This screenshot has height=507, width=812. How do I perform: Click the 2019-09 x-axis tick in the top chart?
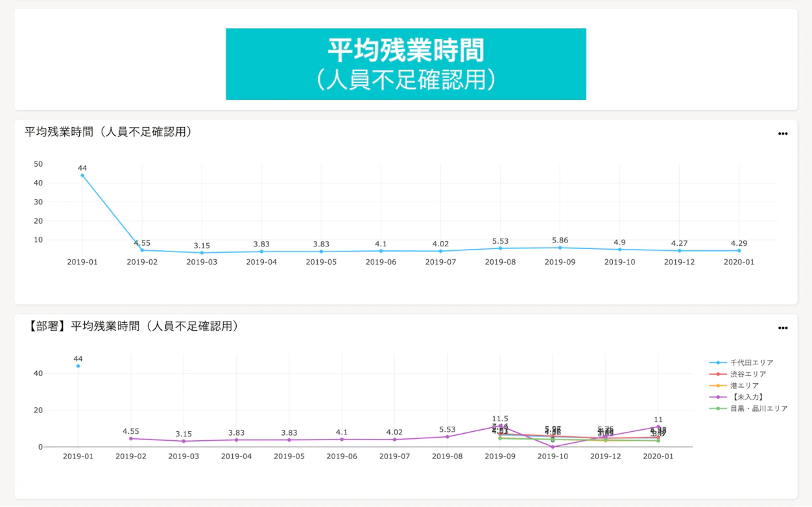pos(560,262)
